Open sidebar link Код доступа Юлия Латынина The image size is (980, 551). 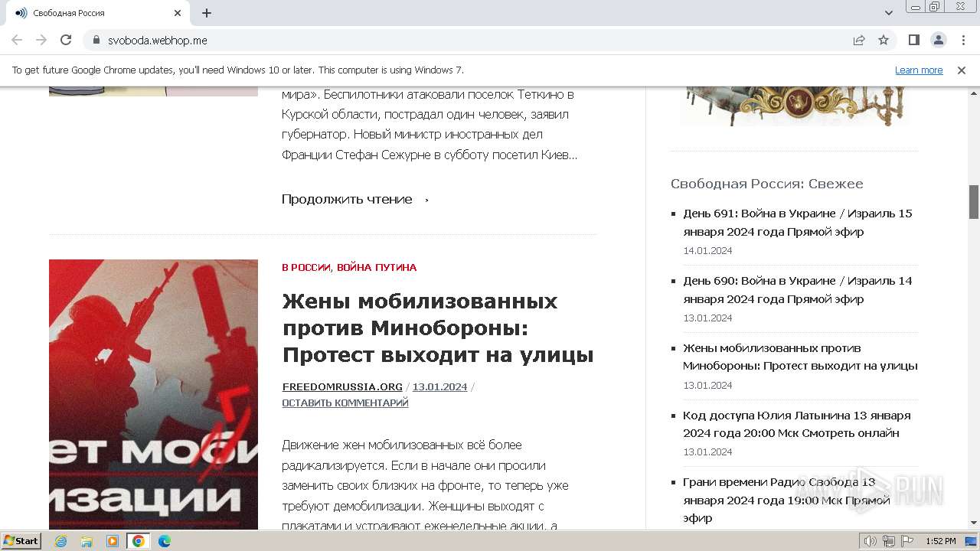coord(797,424)
